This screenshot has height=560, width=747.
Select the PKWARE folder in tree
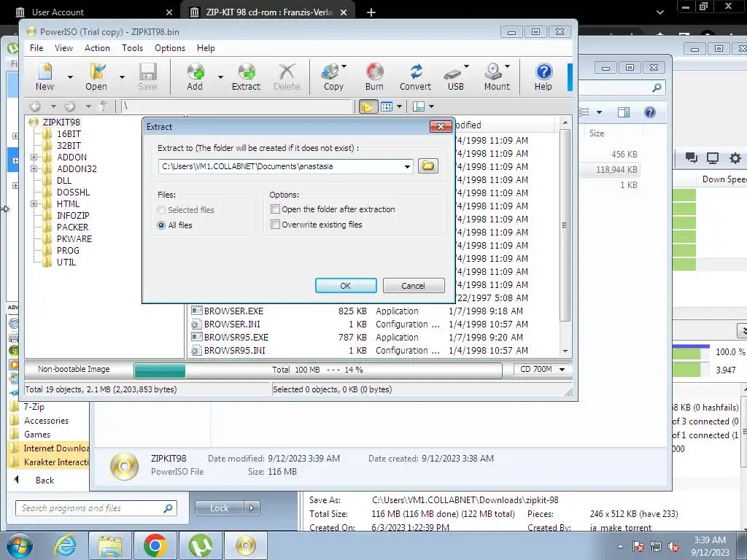(74, 239)
